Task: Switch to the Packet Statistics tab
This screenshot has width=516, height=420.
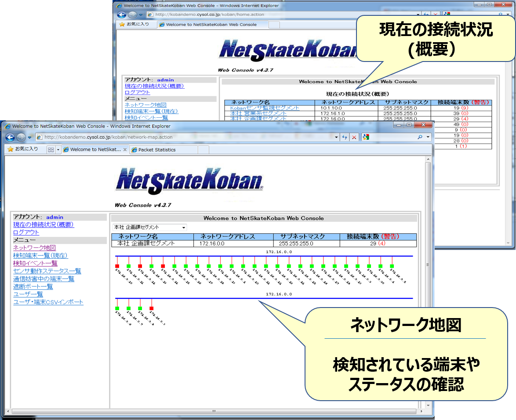Action: point(164,150)
